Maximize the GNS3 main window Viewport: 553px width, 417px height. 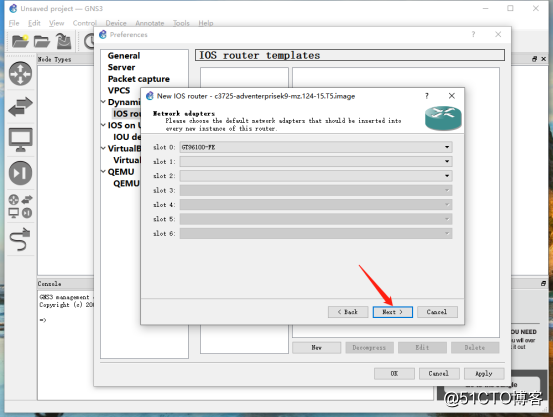(510, 8)
